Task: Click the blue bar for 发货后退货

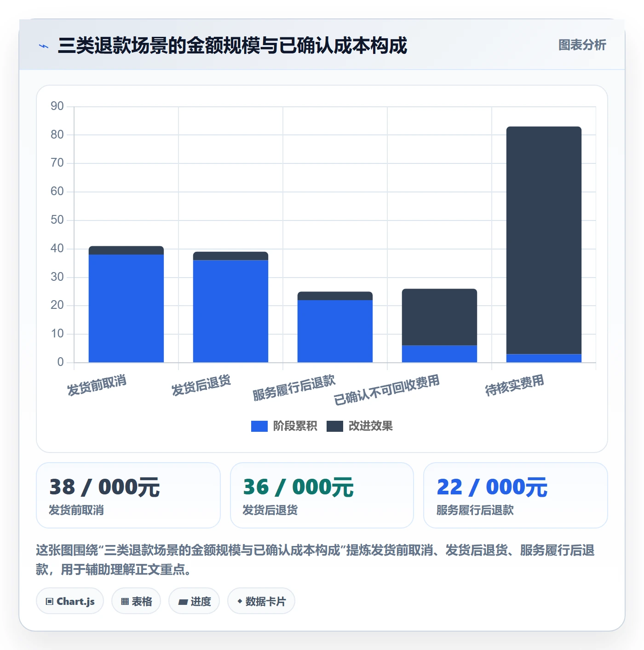Action: point(230,311)
